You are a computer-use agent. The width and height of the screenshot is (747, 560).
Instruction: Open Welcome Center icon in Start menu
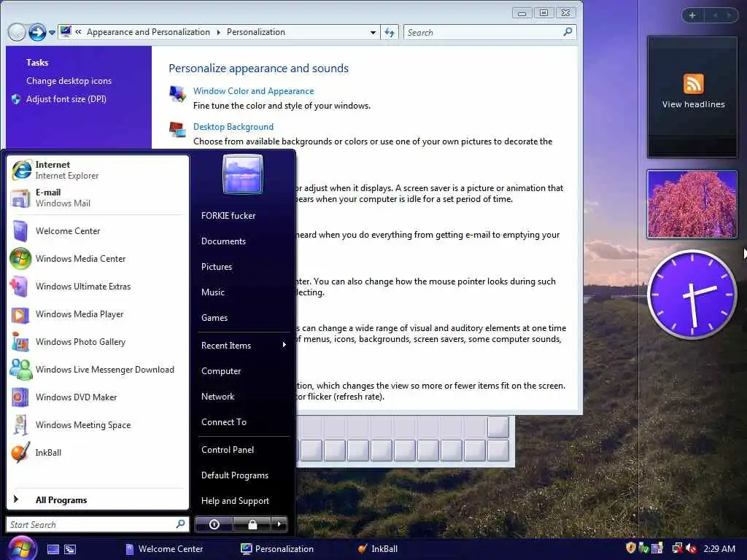click(x=20, y=231)
